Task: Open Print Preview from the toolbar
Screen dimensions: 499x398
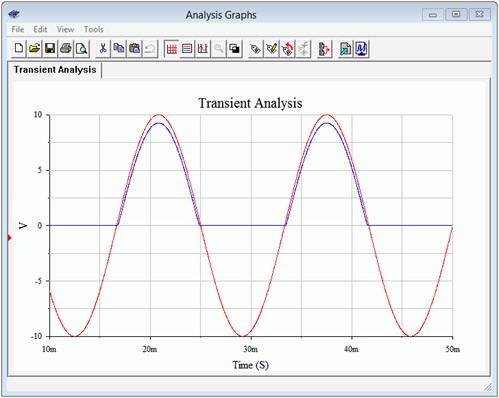Action: [x=81, y=49]
